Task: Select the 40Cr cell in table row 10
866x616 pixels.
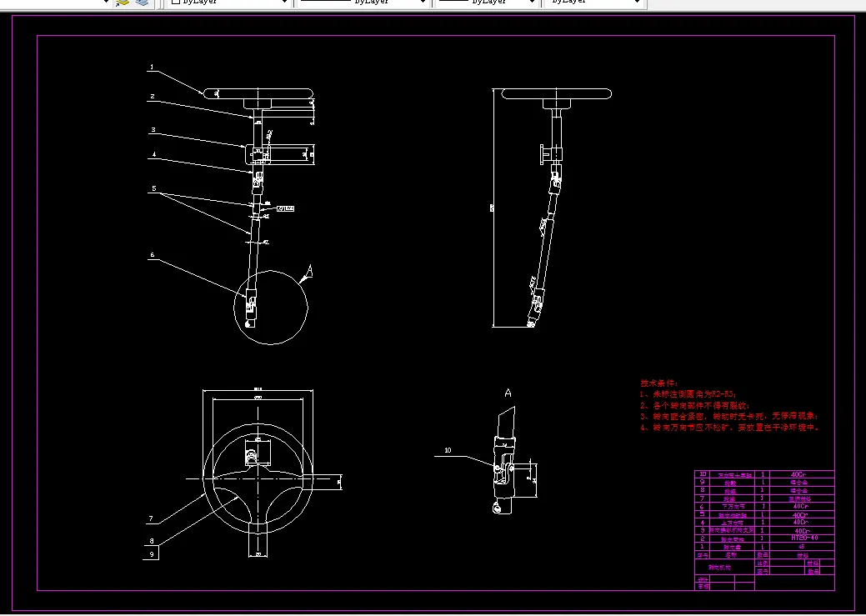Action: (x=802, y=474)
